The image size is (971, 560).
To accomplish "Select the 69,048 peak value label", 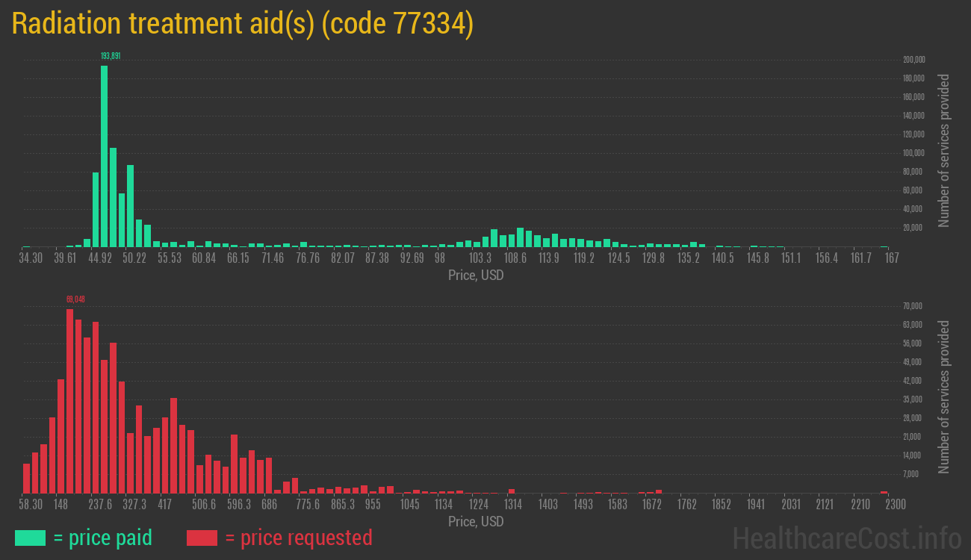I will [76, 299].
